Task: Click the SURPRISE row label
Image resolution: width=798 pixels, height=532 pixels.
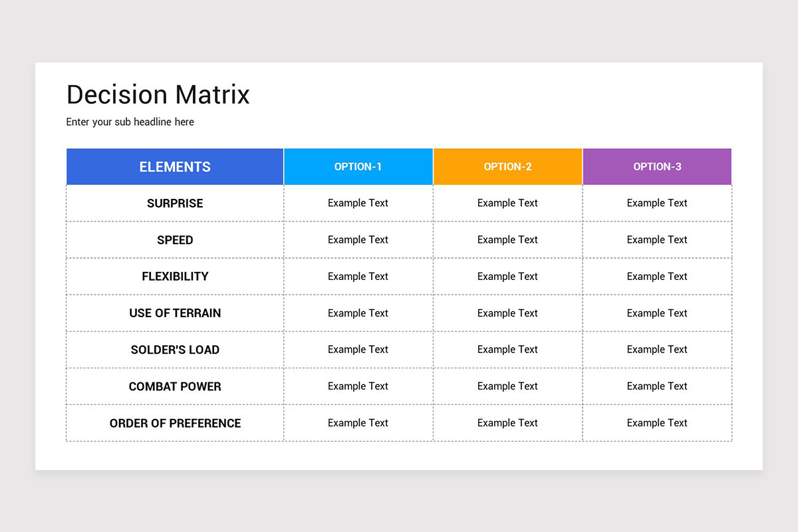Action: (x=175, y=203)
